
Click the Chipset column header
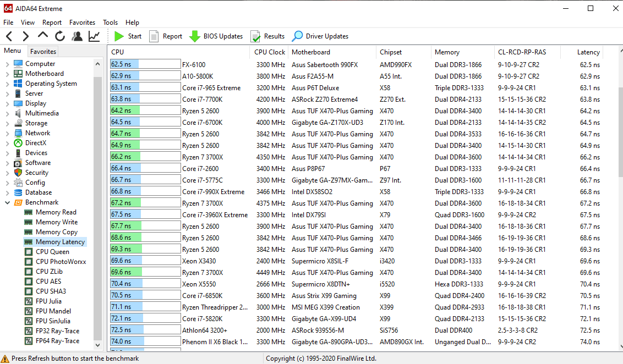[x=403, y=52]
